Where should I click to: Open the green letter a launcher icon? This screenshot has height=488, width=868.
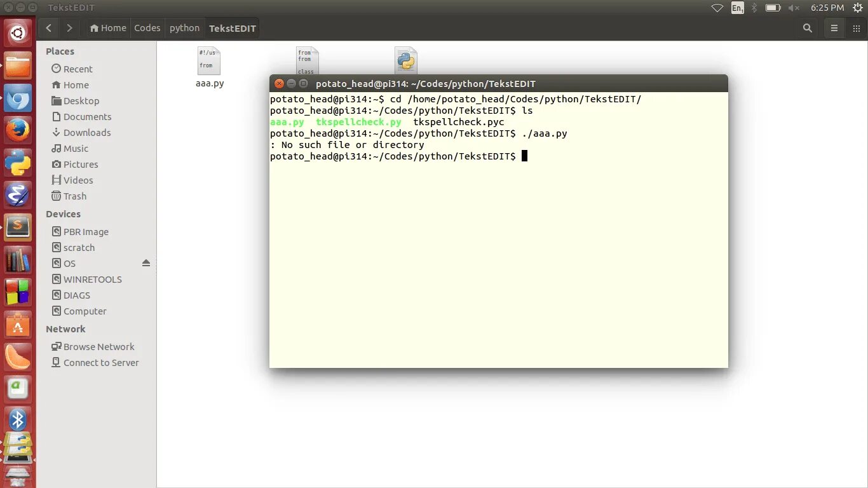pyautogui.click(x=18, y=388)
